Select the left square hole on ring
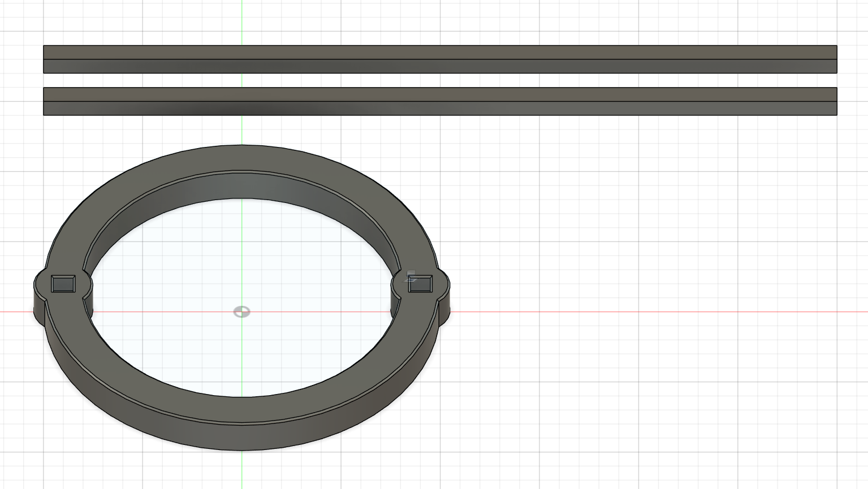The height and width of the screenshot is (489, 868). 63,284
